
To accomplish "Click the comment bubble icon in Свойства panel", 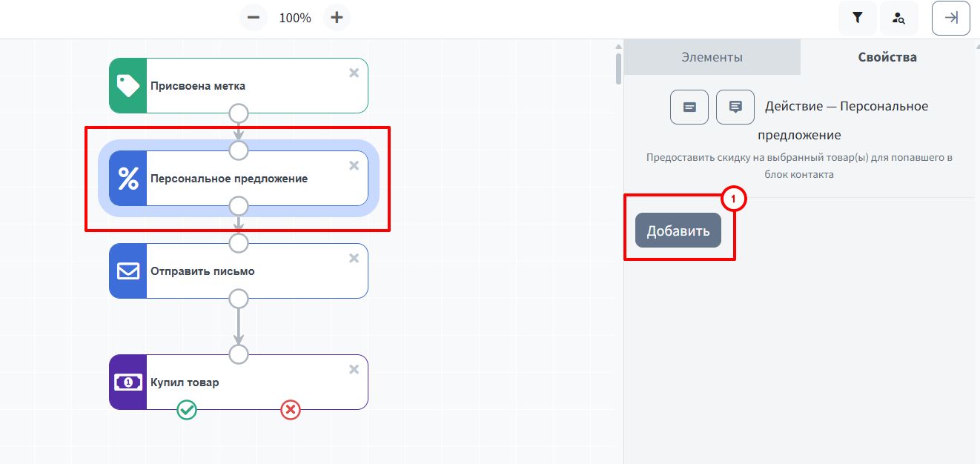I will [x=735, y=107].
